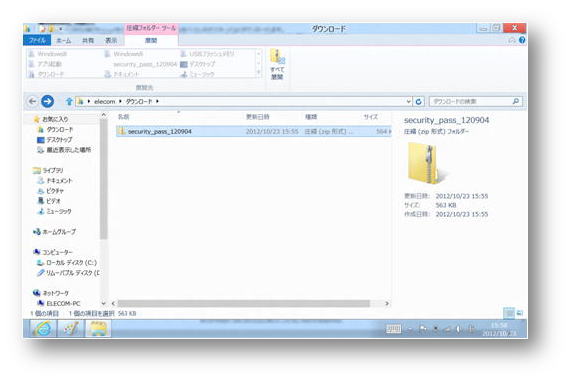Switch to the 共有 ribbon tab
This screenshot has width=570, height=381.
[88, 40]
